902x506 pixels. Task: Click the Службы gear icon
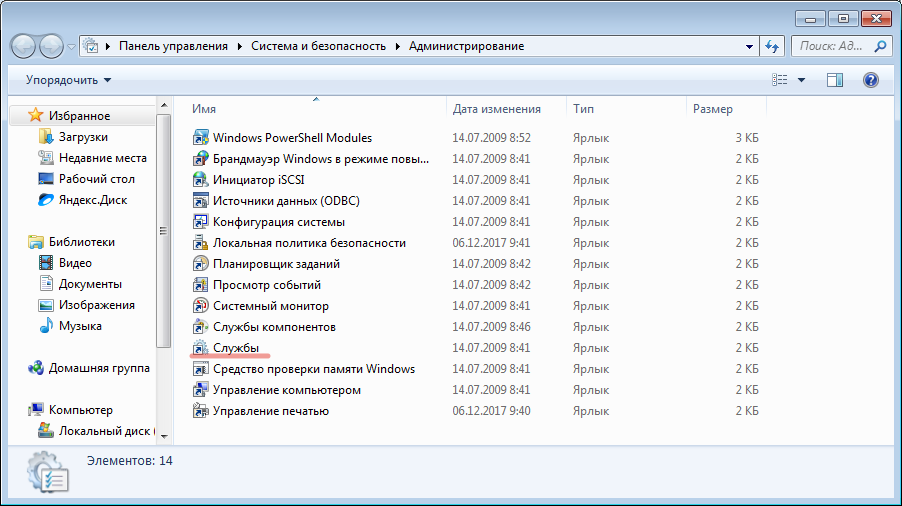coord(200,347)
